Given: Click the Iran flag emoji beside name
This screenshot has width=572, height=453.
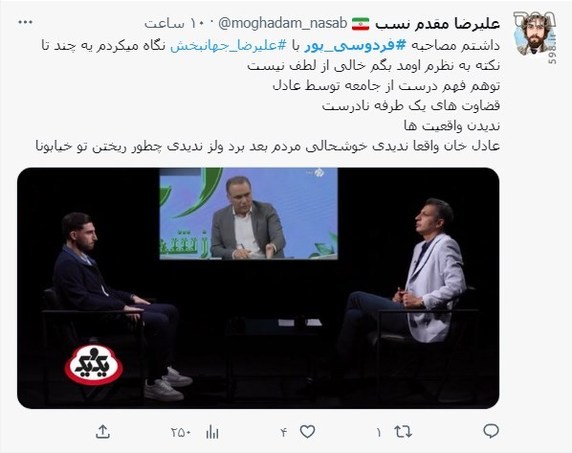Looking at the screenshot, I should 361,24.
